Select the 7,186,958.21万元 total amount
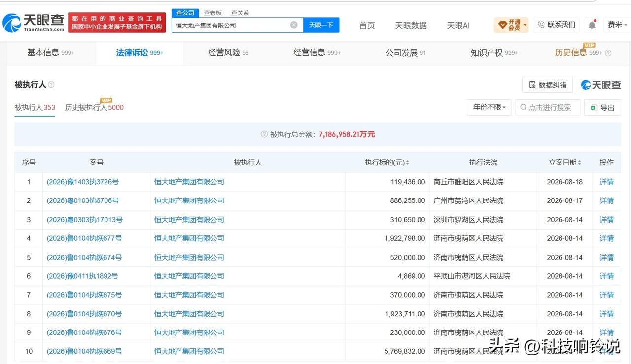 coord(347,134)
